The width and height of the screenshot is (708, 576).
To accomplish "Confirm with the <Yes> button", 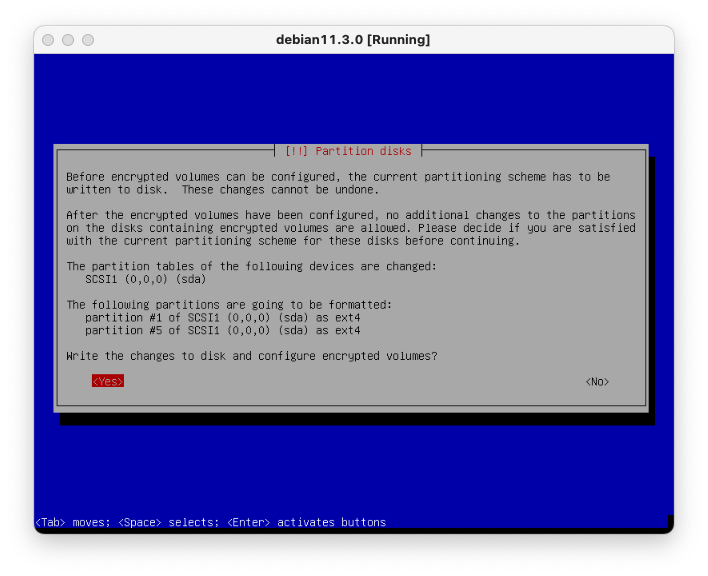I will (107, 381).
